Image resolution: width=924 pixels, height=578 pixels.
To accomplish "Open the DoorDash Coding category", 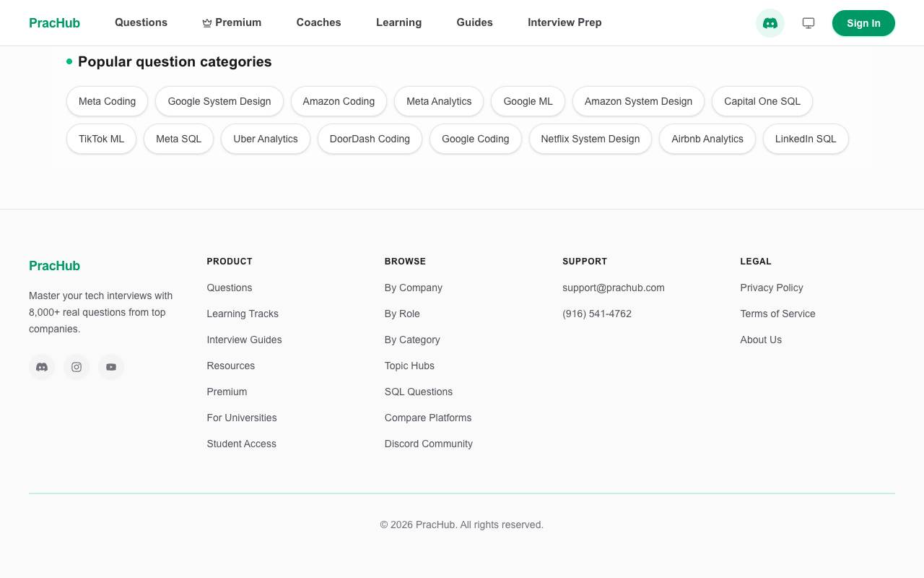I will coord(370,139).
